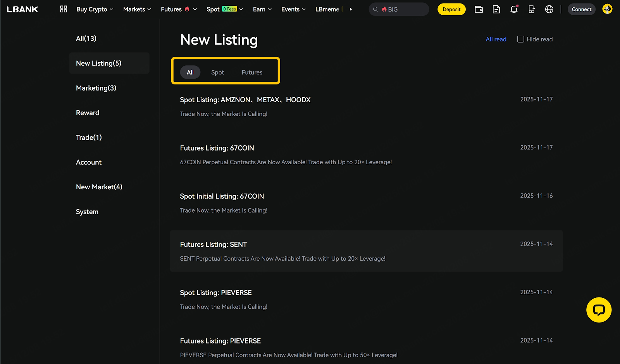Expand the Markets dropdown menu
This screenshot has height=364, width=620.
[x=137, y=9]
